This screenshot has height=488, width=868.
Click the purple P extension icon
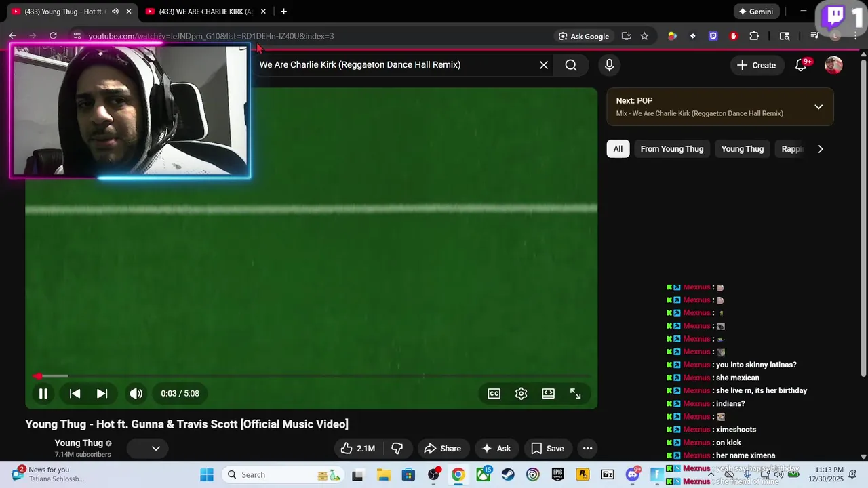coord(713,36)
